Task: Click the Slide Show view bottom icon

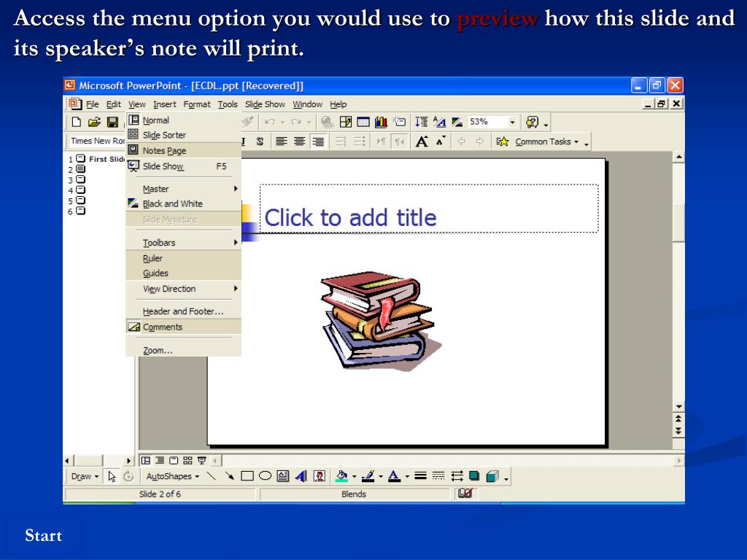Action: pos(202,461)
